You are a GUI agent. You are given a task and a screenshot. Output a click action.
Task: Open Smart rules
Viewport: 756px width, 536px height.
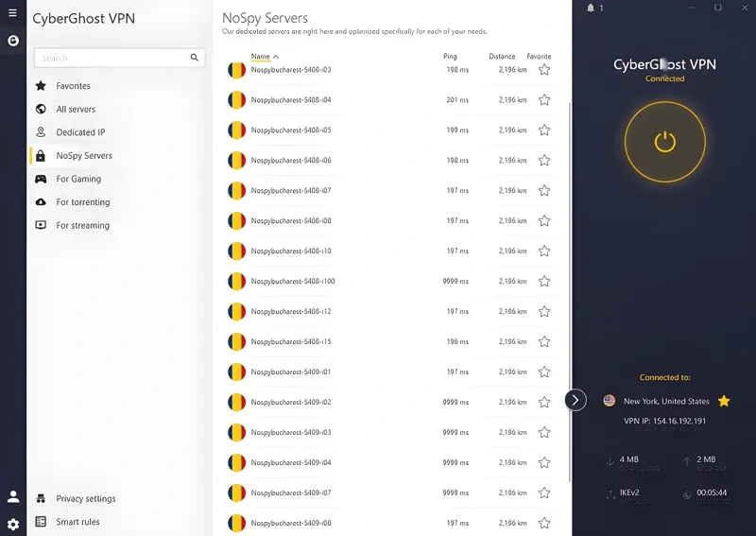click(x=77, y=522)
